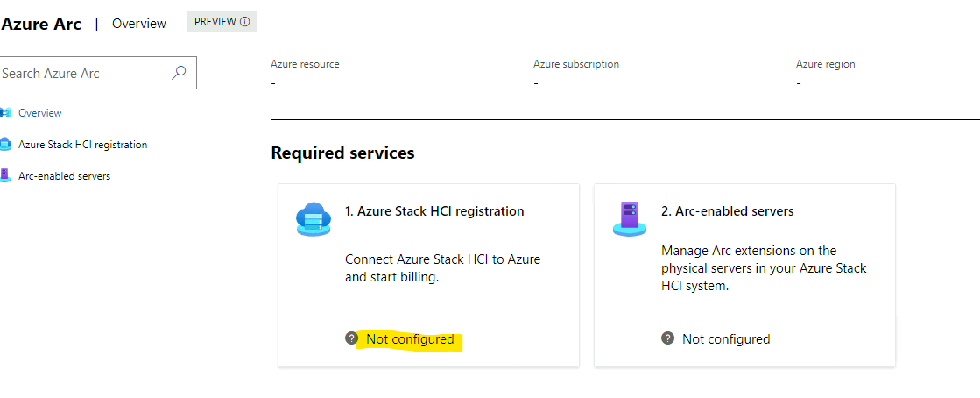Click the Azure Stack HCI registration sidebar icon
This screenshot has width=980, height=398.
click(x=5, y=145)
